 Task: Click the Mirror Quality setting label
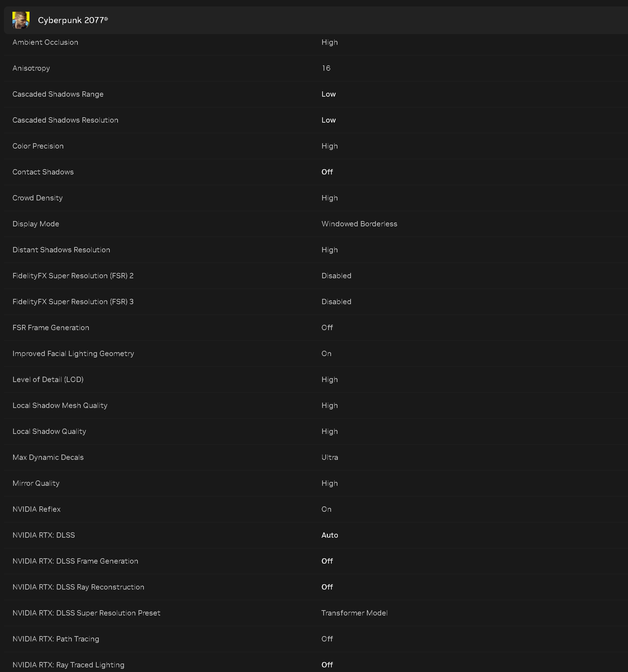36,483
